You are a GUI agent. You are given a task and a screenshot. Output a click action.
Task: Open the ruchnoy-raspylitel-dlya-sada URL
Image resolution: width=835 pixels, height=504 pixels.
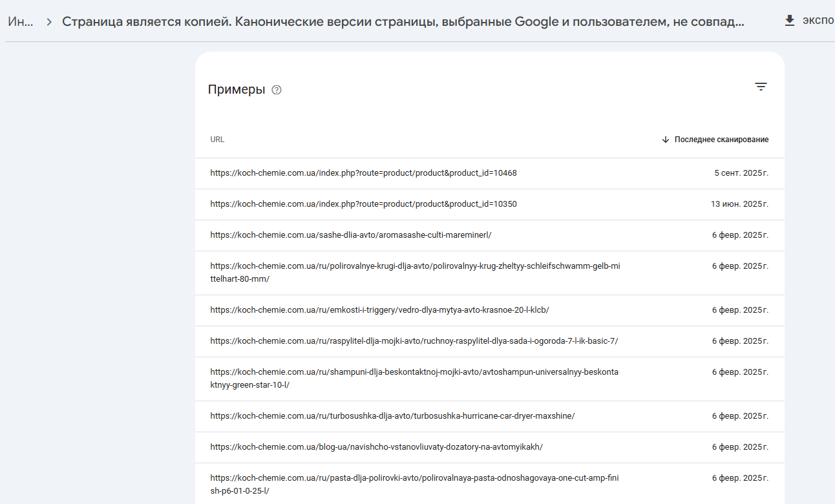[414, 341]
